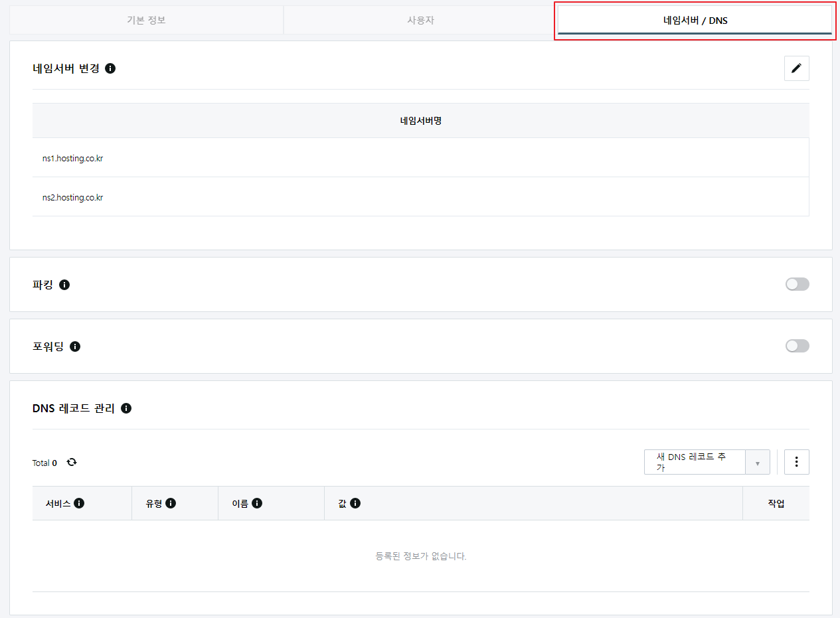Click info icon in 서비스 column header
This screenshot has height=618, width=840.
point(79,503)
